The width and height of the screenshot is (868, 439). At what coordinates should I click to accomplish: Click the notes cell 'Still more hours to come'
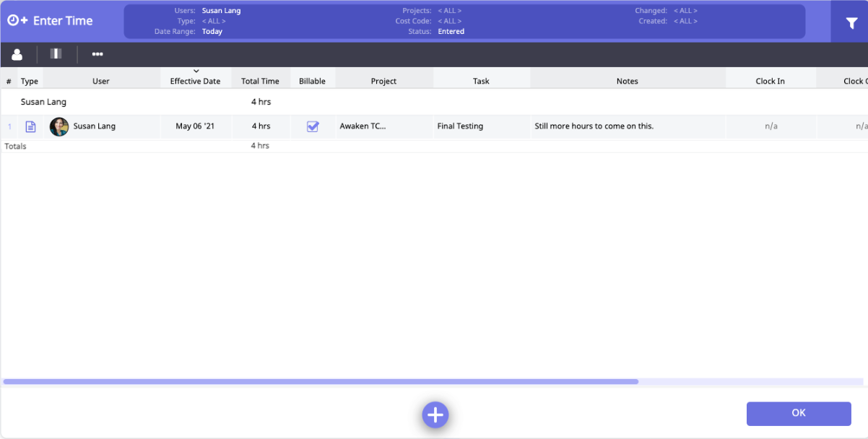(594, 126)
